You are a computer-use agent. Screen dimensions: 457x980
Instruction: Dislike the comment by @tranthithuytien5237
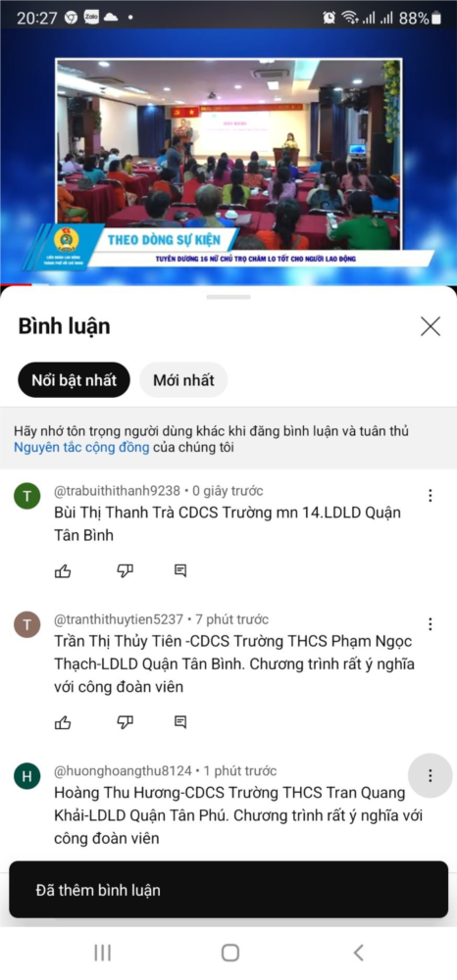(x=125, y=722)
